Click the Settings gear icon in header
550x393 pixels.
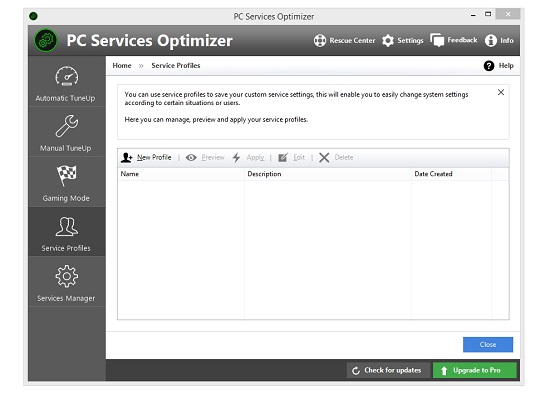point(388,41)
